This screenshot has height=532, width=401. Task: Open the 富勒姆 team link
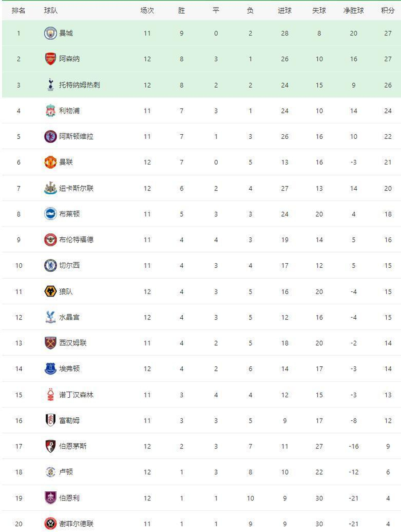[69, 420]
